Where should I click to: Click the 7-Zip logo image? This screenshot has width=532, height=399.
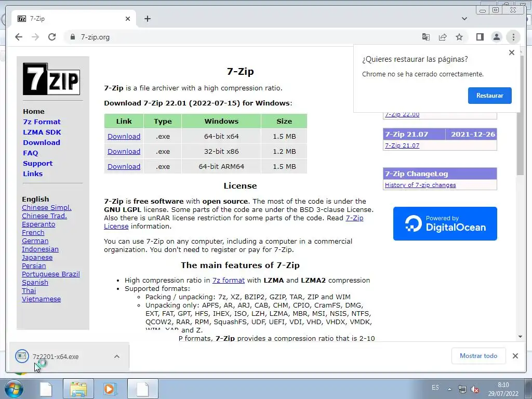[x=51, y=79]
